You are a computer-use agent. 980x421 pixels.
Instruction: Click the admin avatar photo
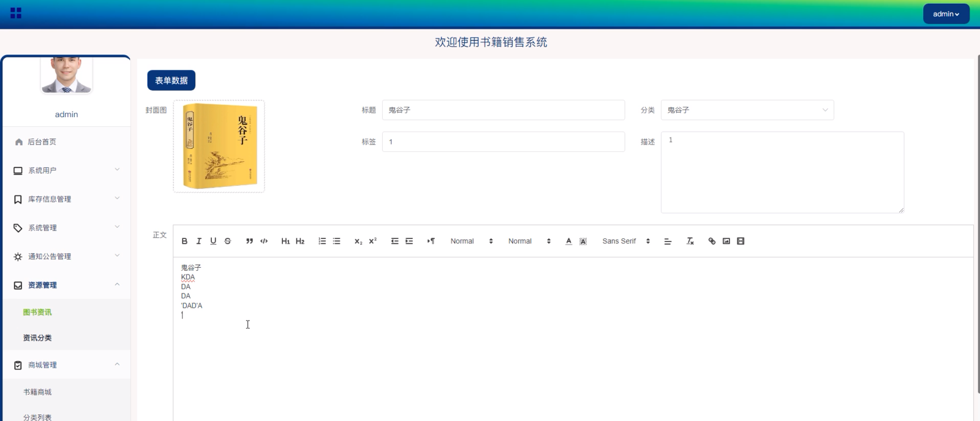point(66,74)
